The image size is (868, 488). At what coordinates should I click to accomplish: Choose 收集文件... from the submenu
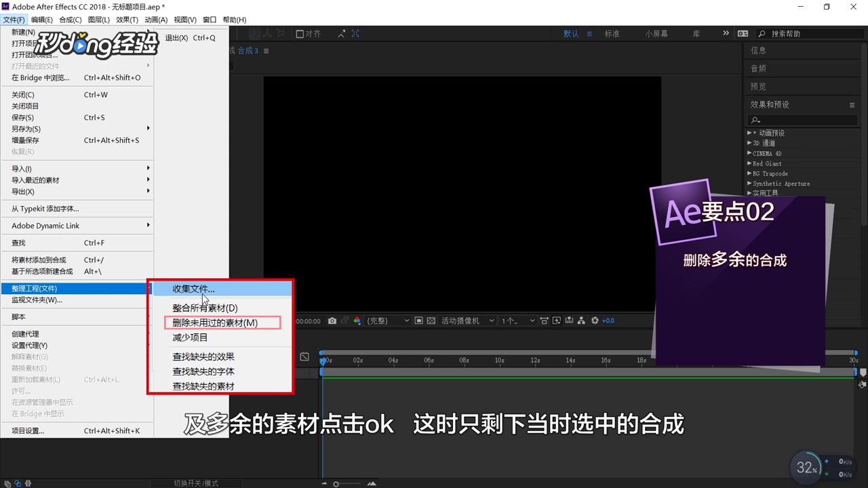tap(222, 289)
